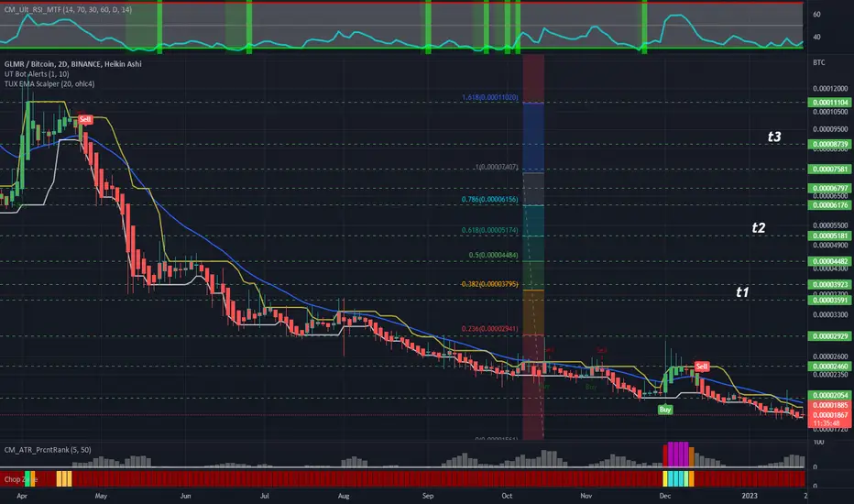
Task: Click the 0.00003923 green price label
Action: [830, 284]
